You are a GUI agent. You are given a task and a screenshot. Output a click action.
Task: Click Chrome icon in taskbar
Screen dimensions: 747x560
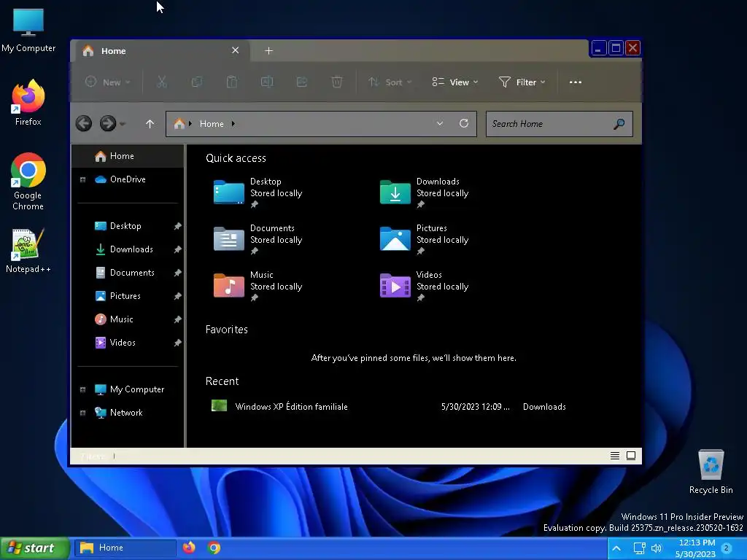point(214,548)
